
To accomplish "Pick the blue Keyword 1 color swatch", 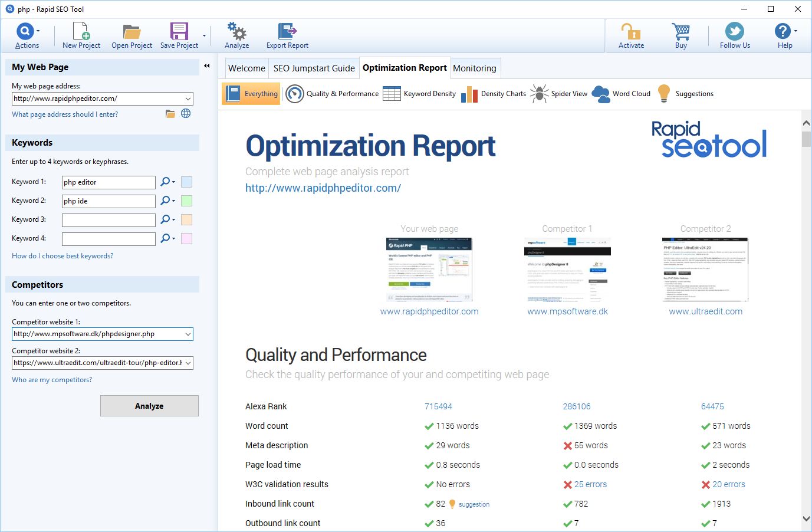I will 186,182.
